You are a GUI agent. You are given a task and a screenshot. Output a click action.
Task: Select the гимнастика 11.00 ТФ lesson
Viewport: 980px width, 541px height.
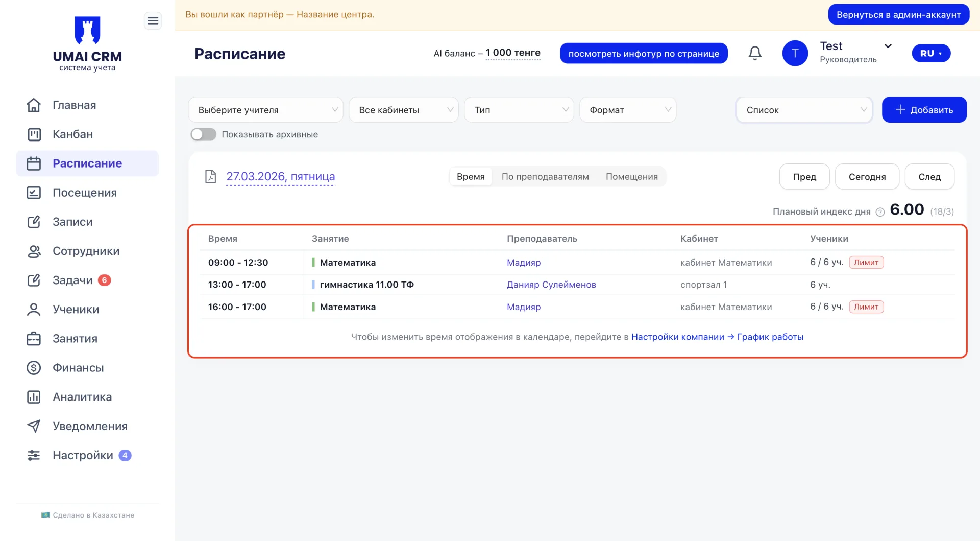pyautogui.click(x=366, y=285)
